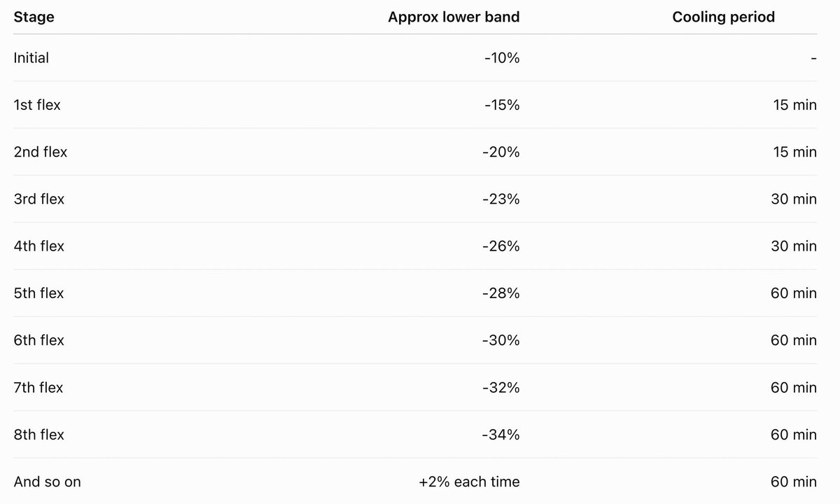This screenshot has height=504, width=840.
Task: Select the 8th flex row label
Action: [38, 435]
